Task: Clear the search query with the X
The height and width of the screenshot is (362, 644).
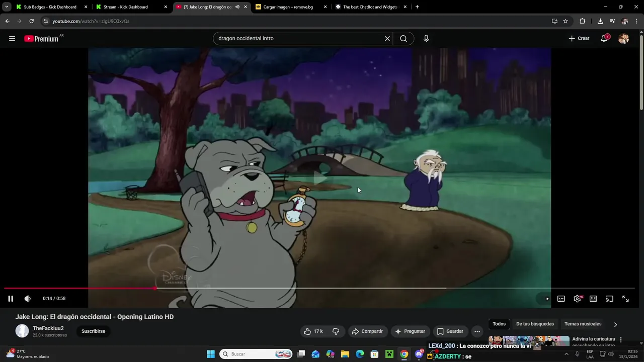Action: (x=387, y=38)
